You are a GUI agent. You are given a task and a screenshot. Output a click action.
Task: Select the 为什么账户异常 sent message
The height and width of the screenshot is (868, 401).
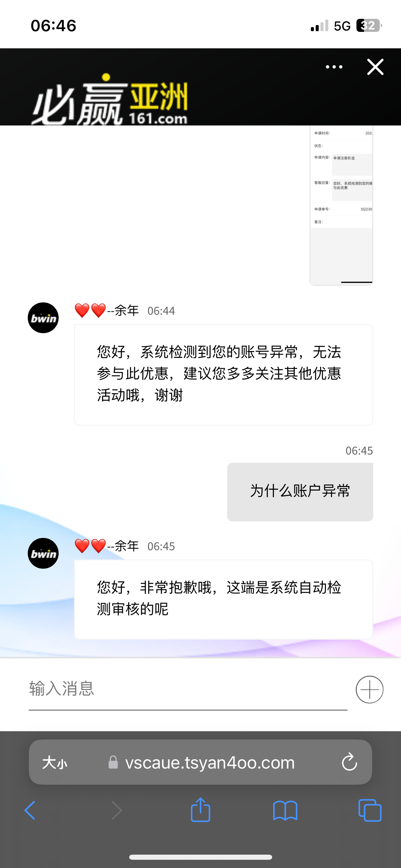coord(300,492)
